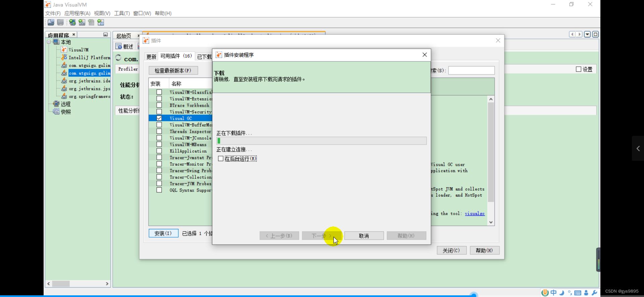The height and width of the screenshot is (297, 644).
Task: Check the OQL Syntax Support box
Action: click(x=159, y=190)
